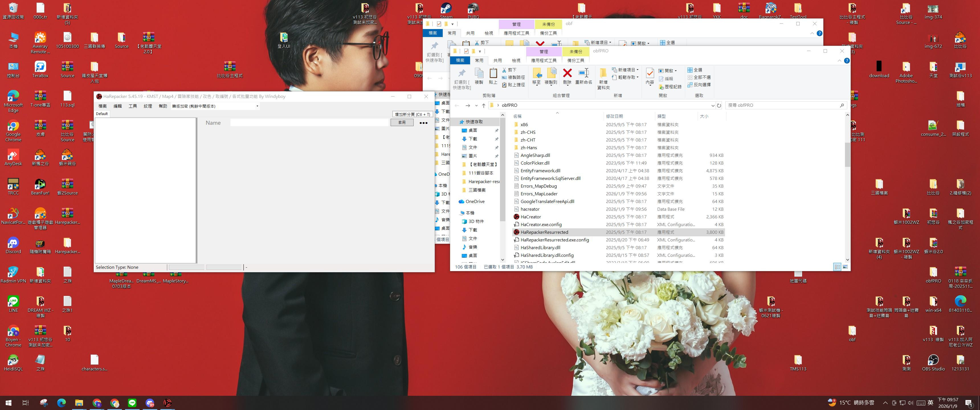Image resolution: width=980 pixels, height=410 pixels.
Task: Switch to the details view toggle
Action: 837,267
